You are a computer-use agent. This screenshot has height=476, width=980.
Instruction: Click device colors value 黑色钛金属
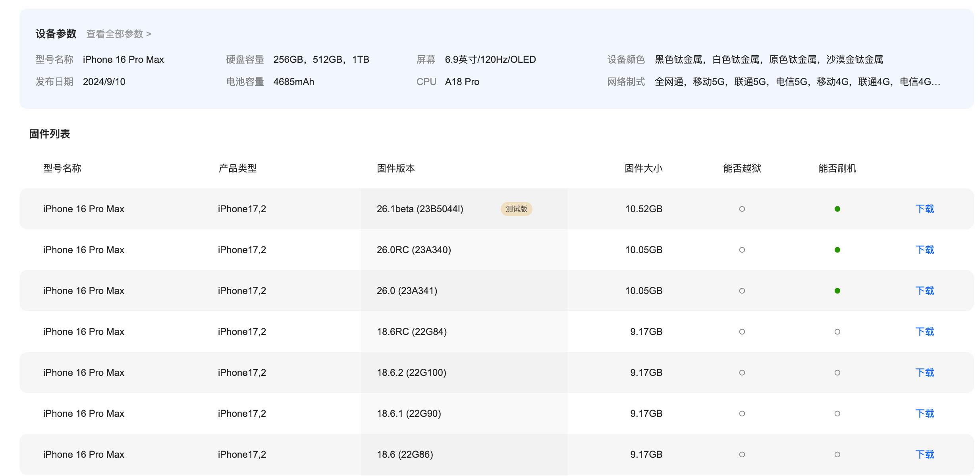click(x=678, y=60)
